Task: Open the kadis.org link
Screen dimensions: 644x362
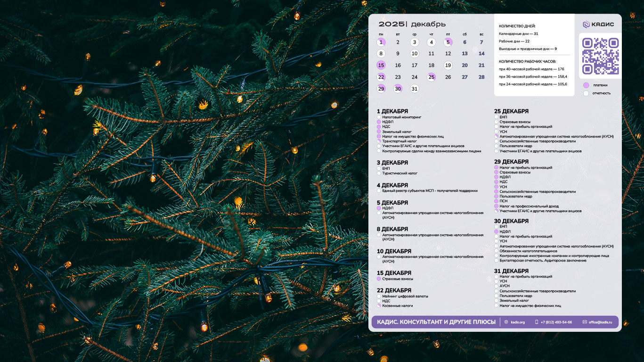Action: pos(518,322)
